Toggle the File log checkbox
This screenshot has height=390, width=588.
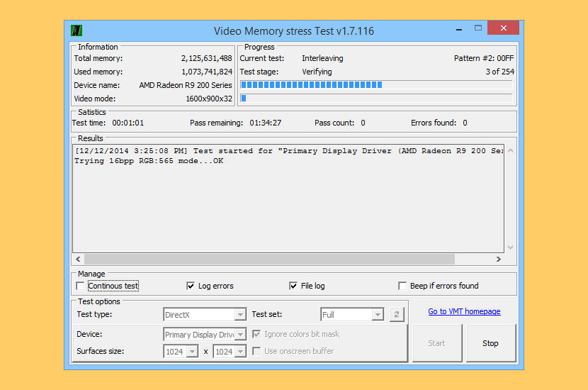(x=293, y=286)
